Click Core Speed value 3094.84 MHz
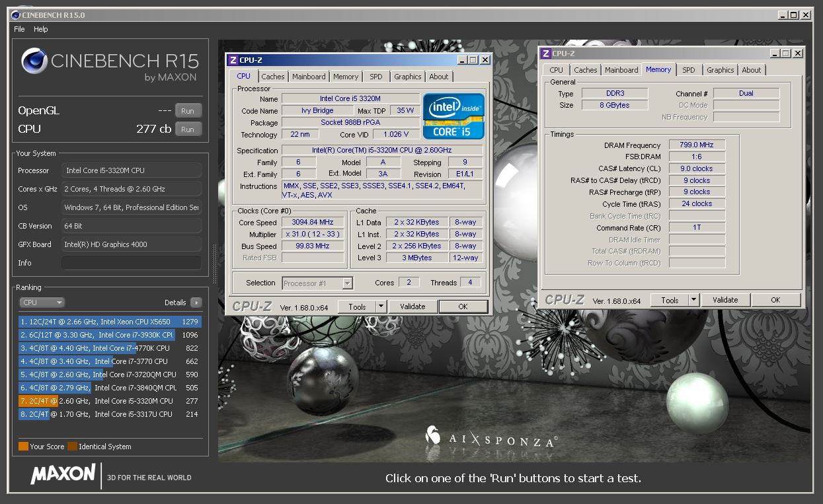The height and width of the screenshot is (504, 823). (x=313, y=223)
